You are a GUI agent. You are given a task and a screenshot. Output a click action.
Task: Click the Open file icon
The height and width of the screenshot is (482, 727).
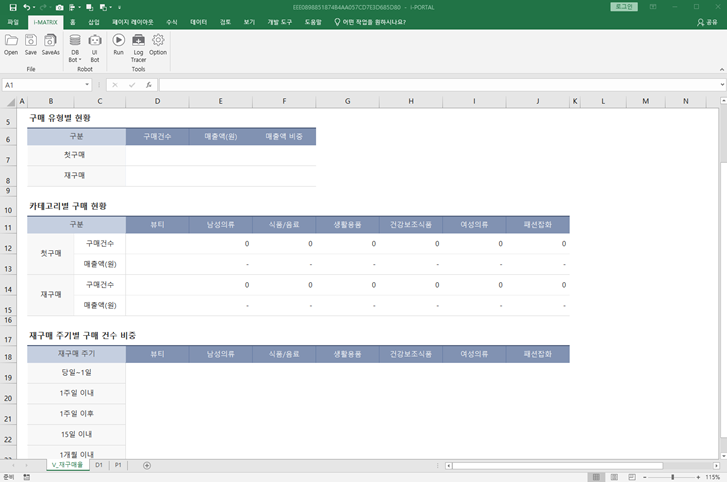tap(11, 43)
